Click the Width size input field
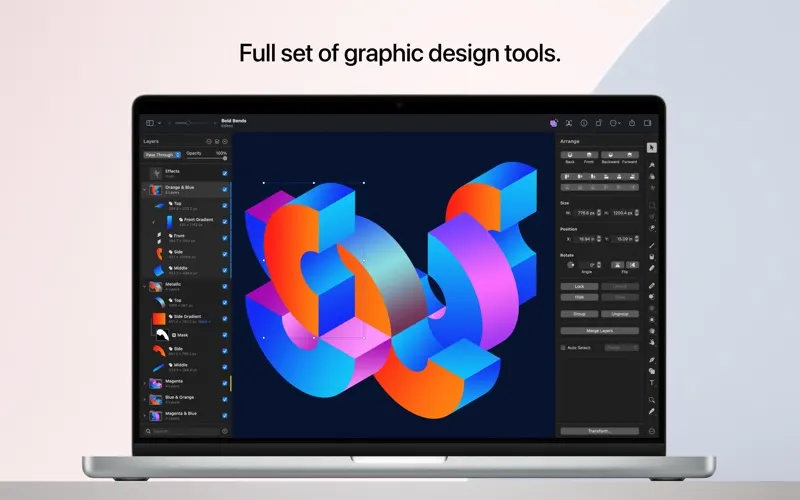This screenshot has width=800, height=500. point(584,213)
